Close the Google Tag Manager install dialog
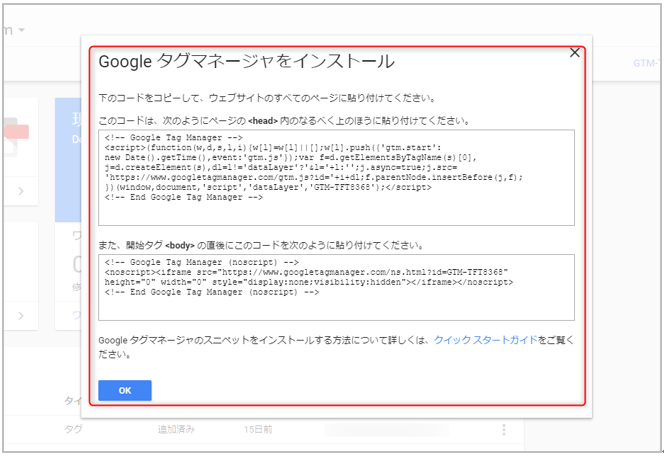The image size is (664, 457). [574, 53]
